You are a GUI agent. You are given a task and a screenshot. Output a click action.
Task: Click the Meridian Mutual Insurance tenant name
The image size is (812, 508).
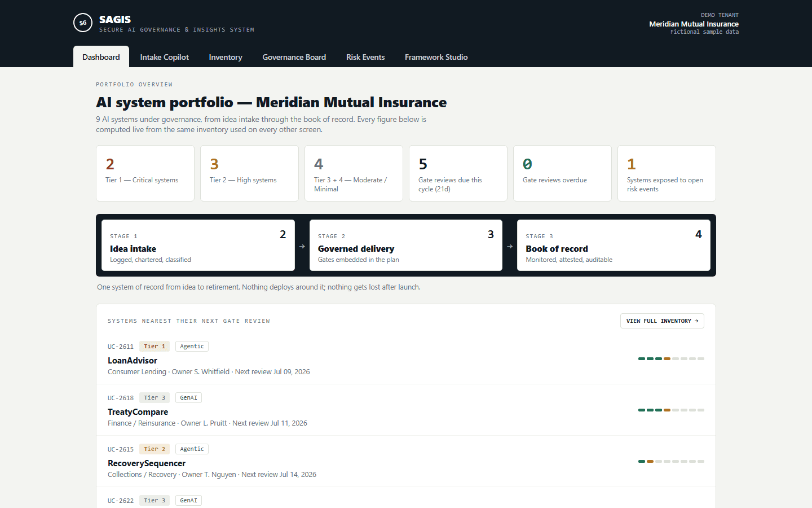pyautogui.click(x=694, y=24)
